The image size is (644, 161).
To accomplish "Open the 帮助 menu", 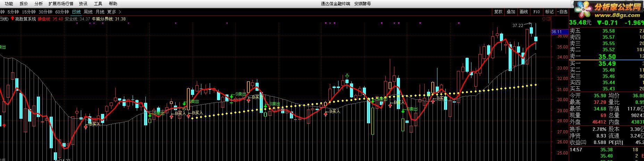I will pos(113,4).
